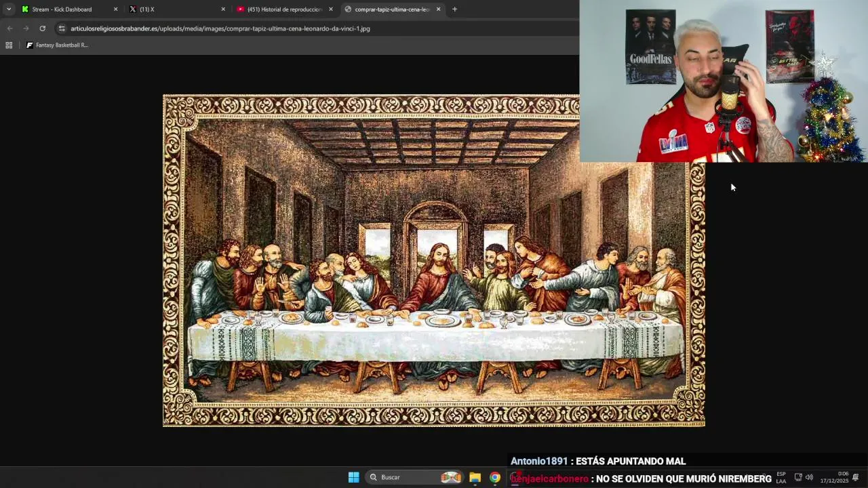Switch to the (11) X tab
Screen dimensions: 868x488
point(177,9)
